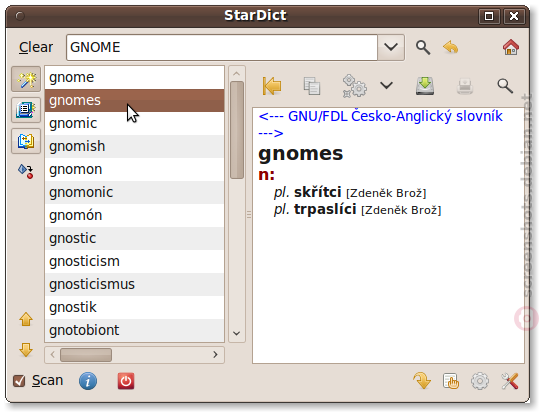Click the word list scroll down arrow

pyautogui.click(x=236, y=333)
